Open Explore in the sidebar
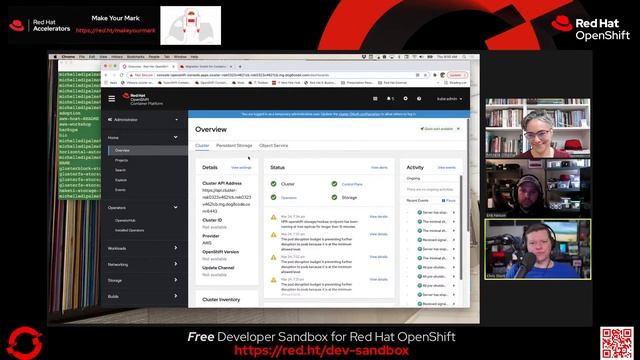640x360 pixels. [121, 180]
